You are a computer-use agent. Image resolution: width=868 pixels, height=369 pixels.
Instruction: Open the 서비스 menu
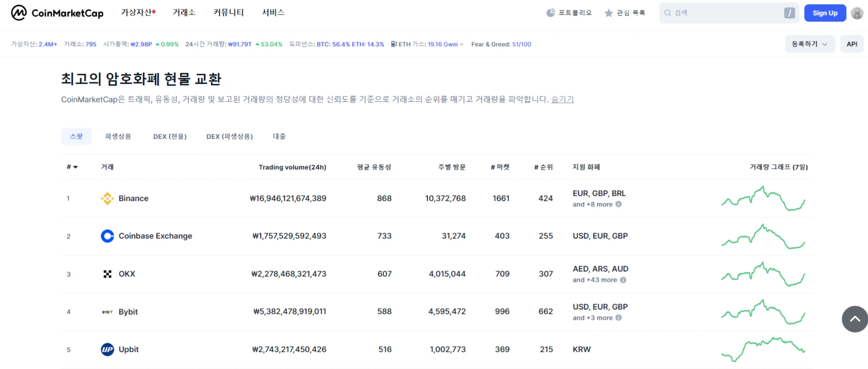[x=273, y=12]
